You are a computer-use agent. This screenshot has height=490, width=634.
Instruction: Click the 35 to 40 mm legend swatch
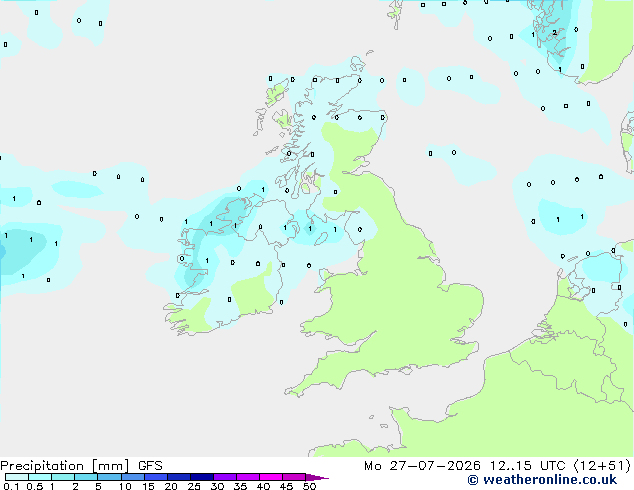tap(248, 477)
